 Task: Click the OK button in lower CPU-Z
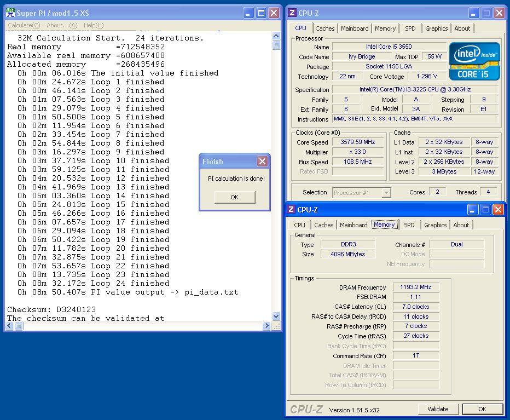[x=482, y=409]
